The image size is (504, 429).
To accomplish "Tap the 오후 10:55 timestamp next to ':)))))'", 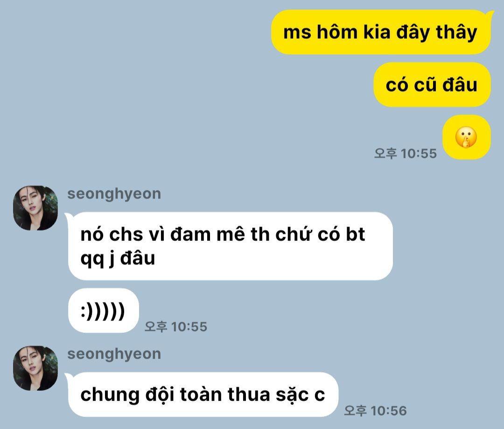I will pyautogui.click(x=176, y=326).
